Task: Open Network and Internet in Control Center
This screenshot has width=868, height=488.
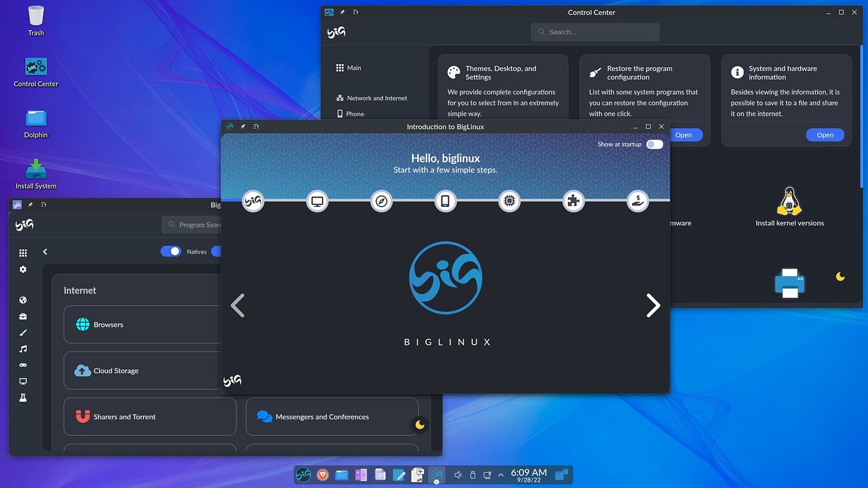Action: click(377, 98)
